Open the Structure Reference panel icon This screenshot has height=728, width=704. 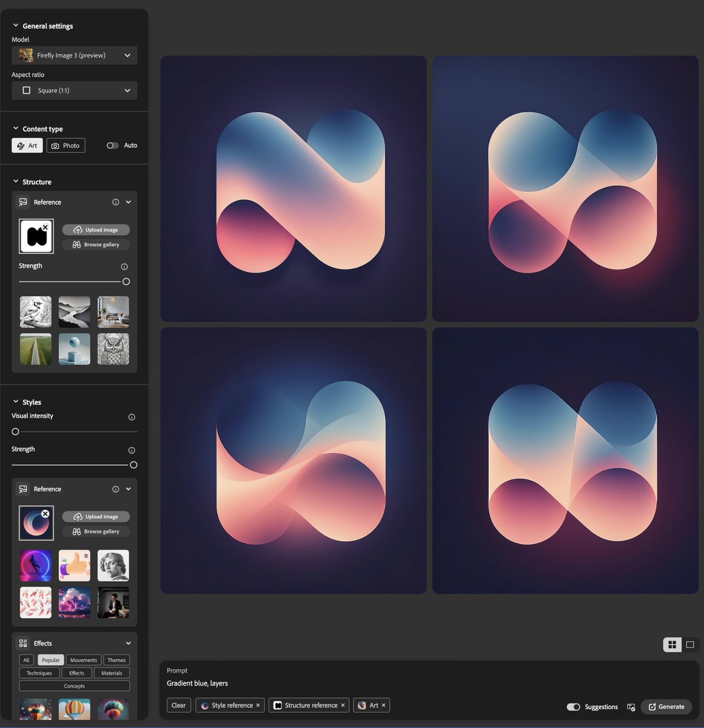tap(22, 201)
